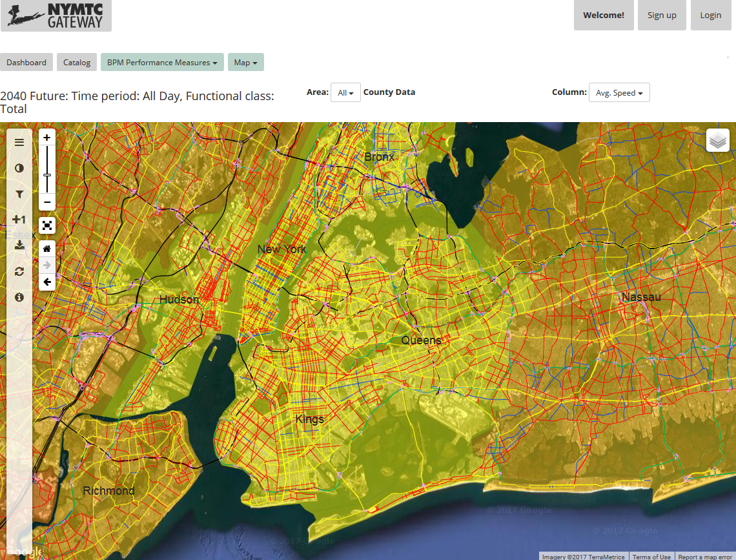Click the zoom level slider handle
The width and height of the screenshot is (736, 560).
pos(47,175)
